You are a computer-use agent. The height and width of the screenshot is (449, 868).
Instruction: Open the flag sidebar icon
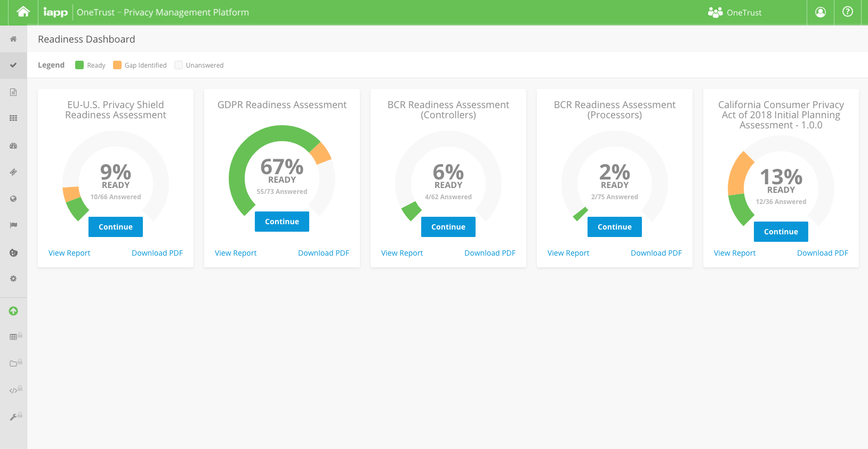pos(13,225)
